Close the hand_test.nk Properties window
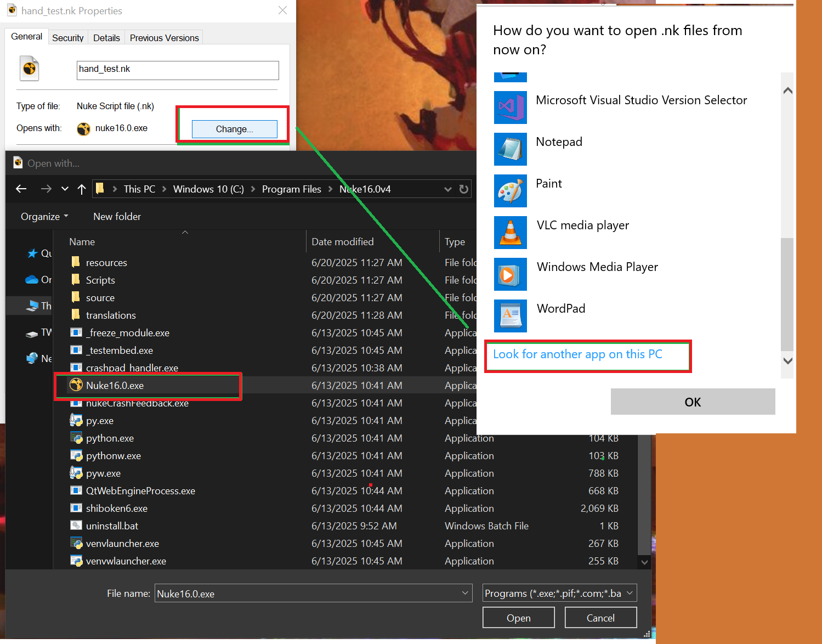The height and width of the screenshot is (644, 822). (282, 10)
